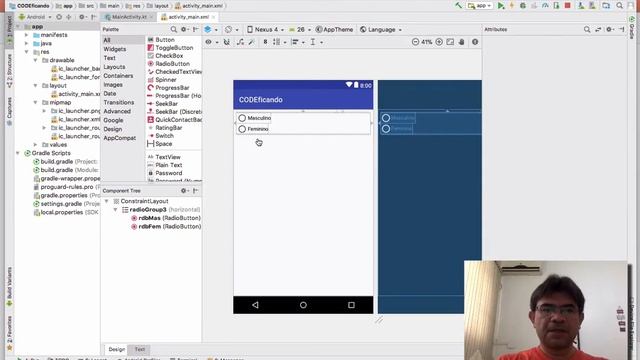Pick Switch widget from the palette

(x=160, y=136)
